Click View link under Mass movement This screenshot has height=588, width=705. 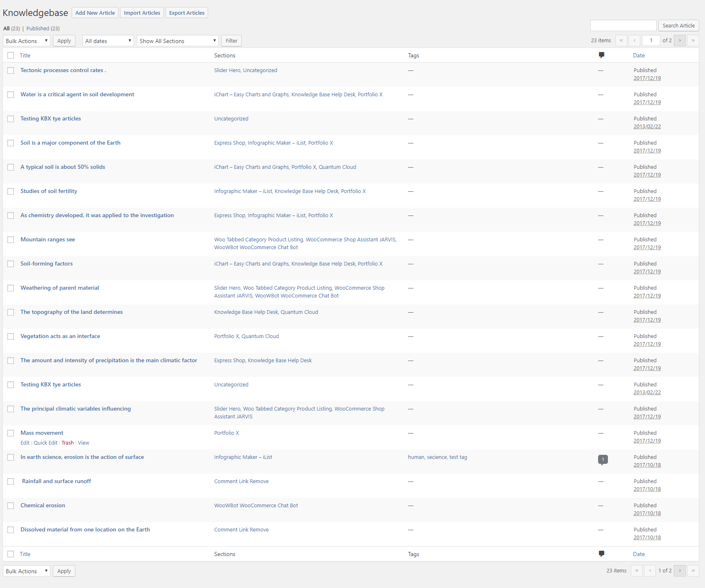84,443
